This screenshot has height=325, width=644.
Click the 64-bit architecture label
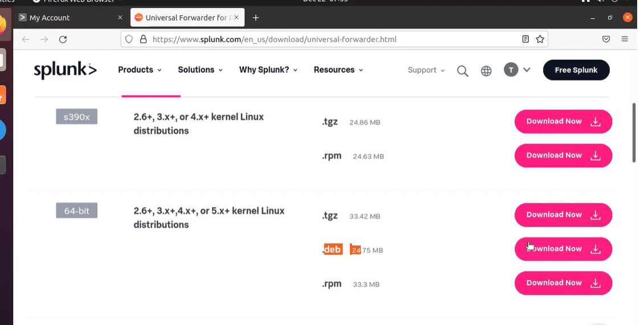77,211
